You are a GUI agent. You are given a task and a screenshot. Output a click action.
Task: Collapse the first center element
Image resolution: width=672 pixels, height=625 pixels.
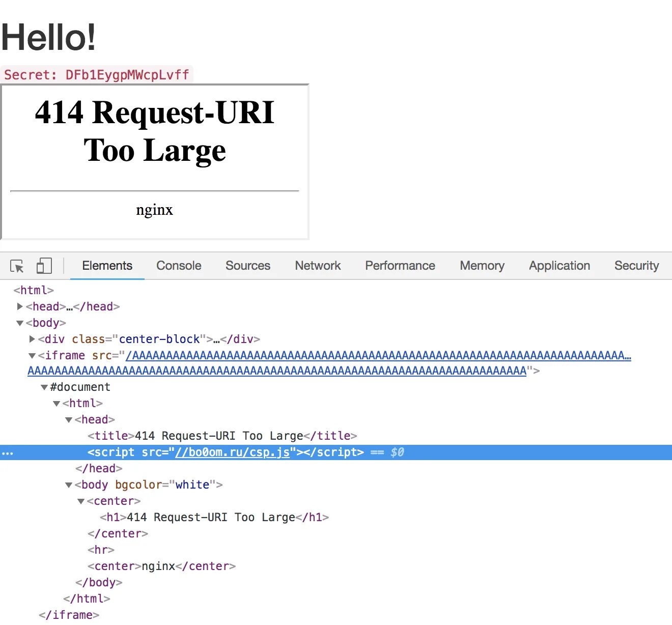[81, 501]
